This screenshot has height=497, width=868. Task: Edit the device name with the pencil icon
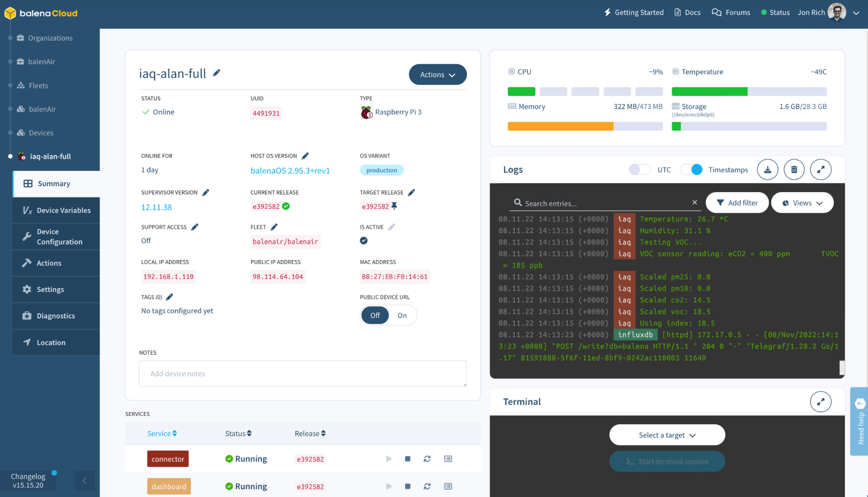(216, 72)
